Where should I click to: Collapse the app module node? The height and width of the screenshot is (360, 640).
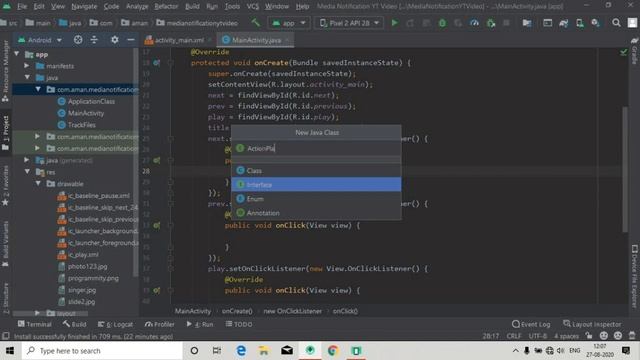point(17,54)
